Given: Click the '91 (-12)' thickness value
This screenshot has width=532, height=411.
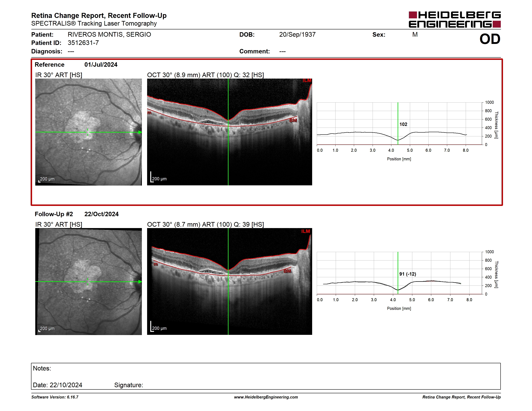Looking at the screenshot, I should (407, 274).
